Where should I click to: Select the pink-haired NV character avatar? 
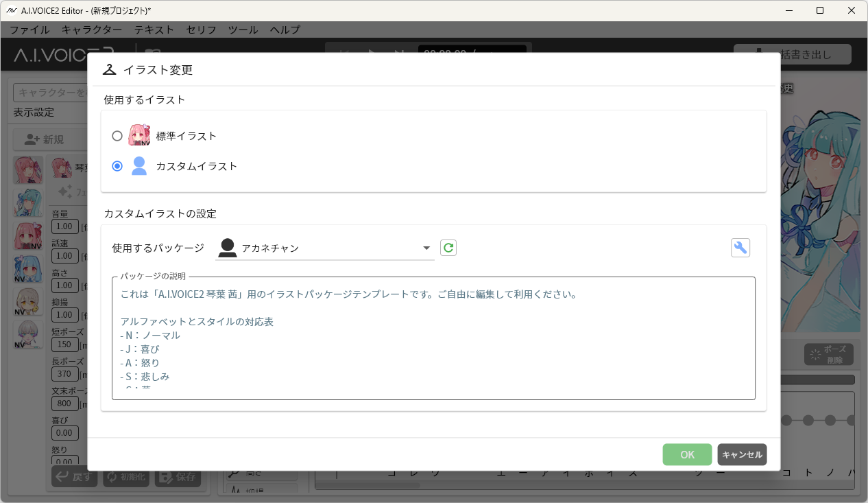(28, 236)
